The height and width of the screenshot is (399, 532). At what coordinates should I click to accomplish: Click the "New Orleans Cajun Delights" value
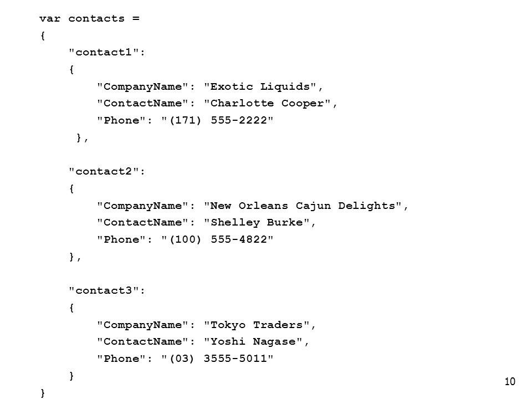(x=303, y=206)
